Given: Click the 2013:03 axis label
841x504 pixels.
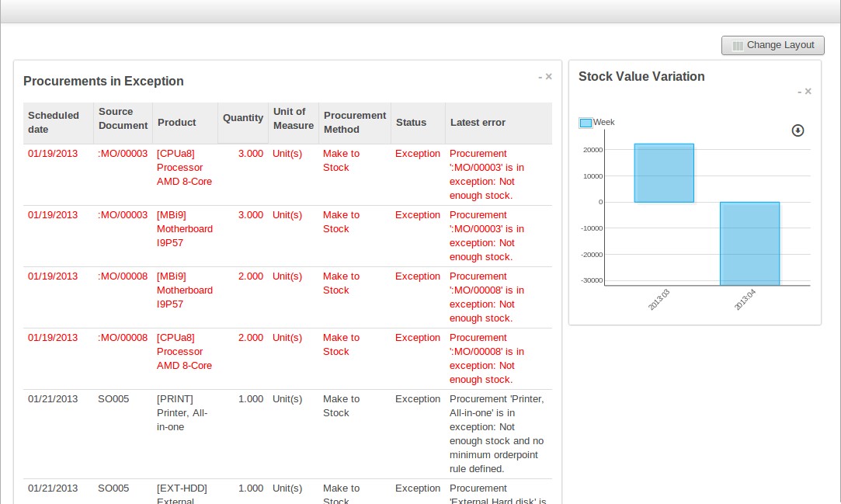Looking at the screenshot, I should [659, 299].
